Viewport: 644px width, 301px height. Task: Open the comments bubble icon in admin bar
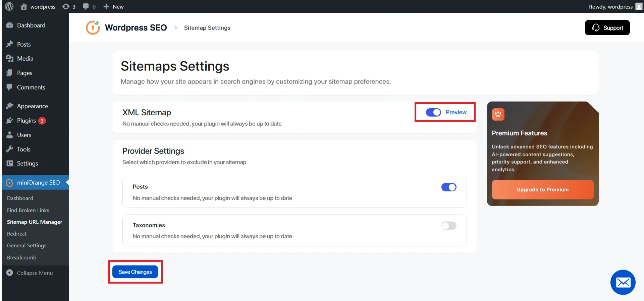86,6
